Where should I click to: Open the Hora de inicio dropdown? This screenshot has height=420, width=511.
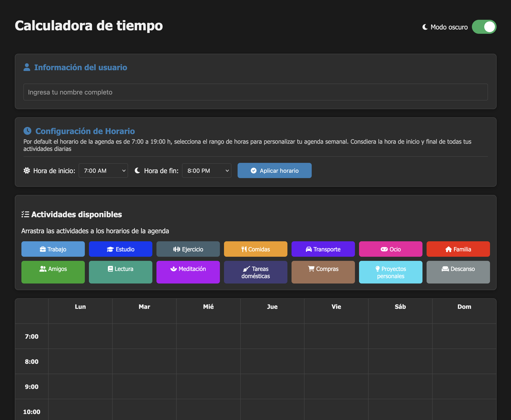pyautogui.click(x=103, y=170)
